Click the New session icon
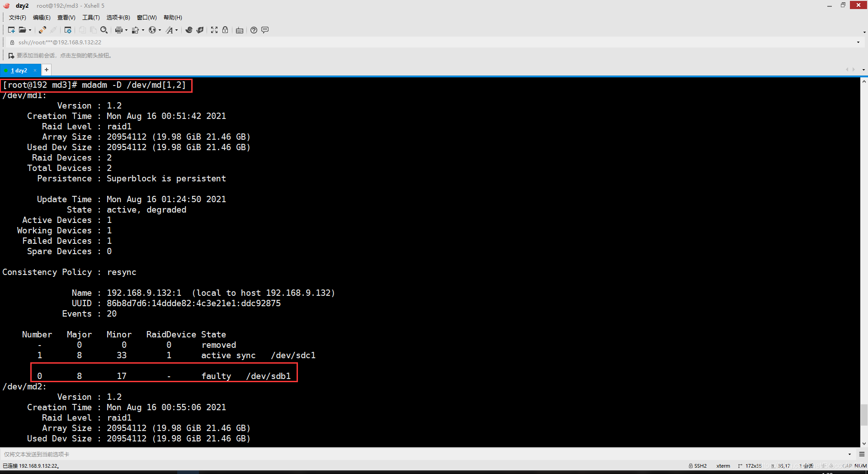 11,30
